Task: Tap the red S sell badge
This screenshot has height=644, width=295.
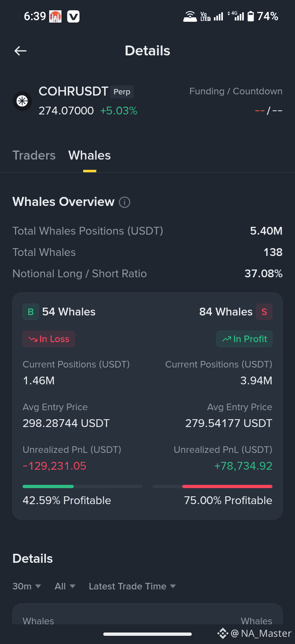Action: (264, 312)
